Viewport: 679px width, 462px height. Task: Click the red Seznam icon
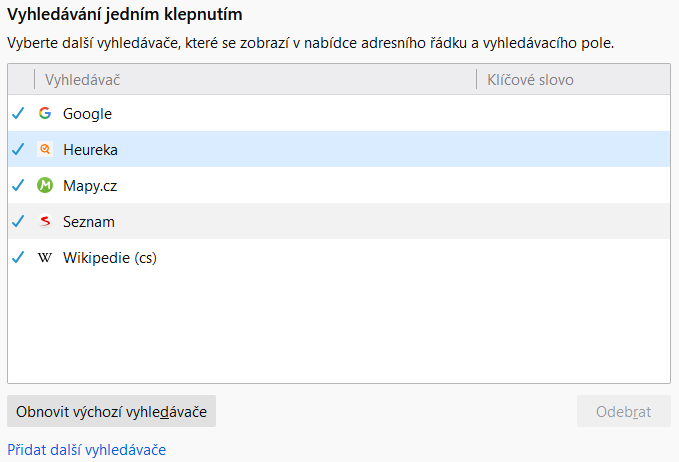click(45, 221)
